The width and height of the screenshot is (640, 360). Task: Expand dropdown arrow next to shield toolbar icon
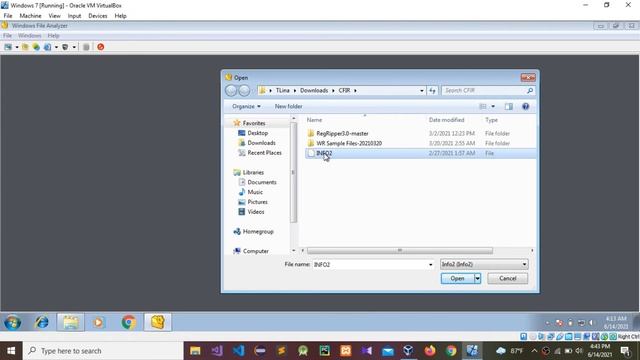pos(74,47)
